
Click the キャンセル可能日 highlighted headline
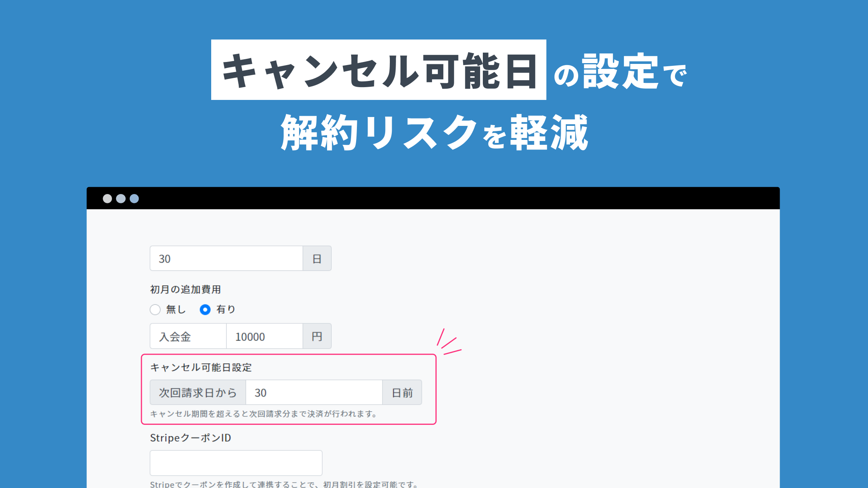pyautogui.click(x=379, y=70)
